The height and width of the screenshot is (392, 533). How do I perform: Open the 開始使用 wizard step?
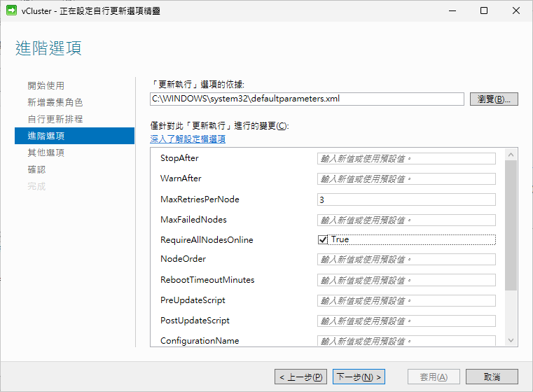point(46,85)
